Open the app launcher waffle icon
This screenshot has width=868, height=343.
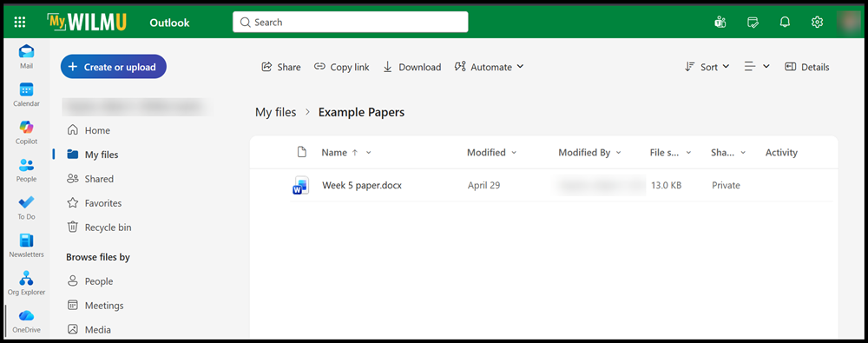click(19, 23)
